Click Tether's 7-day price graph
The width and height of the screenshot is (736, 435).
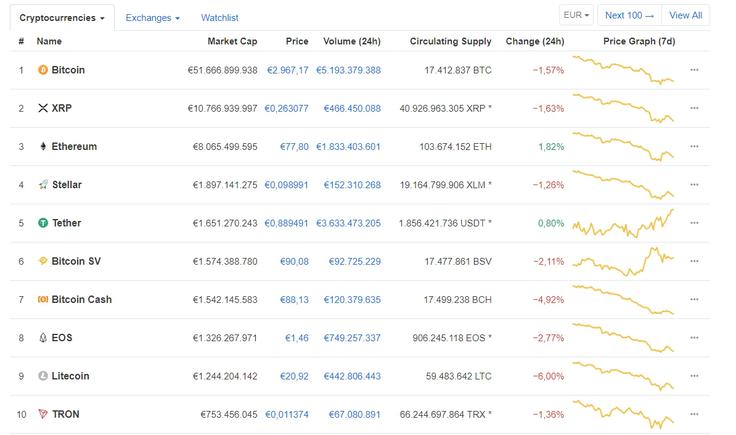[x=623, y=223]
